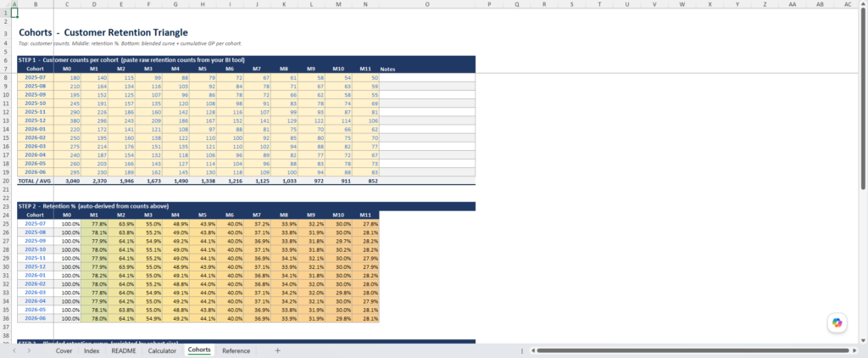Select M11 count 106 for 2025-12
Screen dimensions: 868x358
(x=366, y=120)
